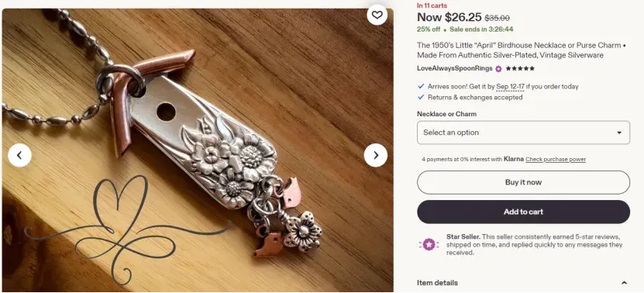Click the large Star Seller icon
This screenshot has height=293, width=644.
(x=429, y=244)
